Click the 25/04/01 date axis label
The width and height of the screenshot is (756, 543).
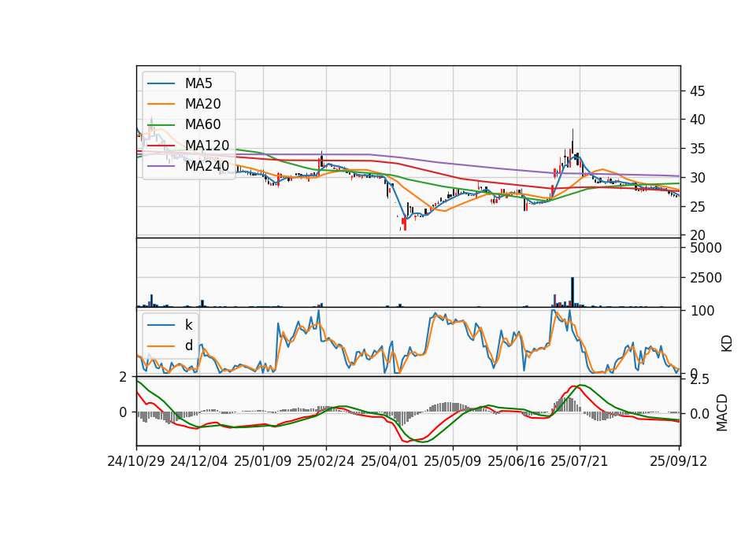[390, 461]
